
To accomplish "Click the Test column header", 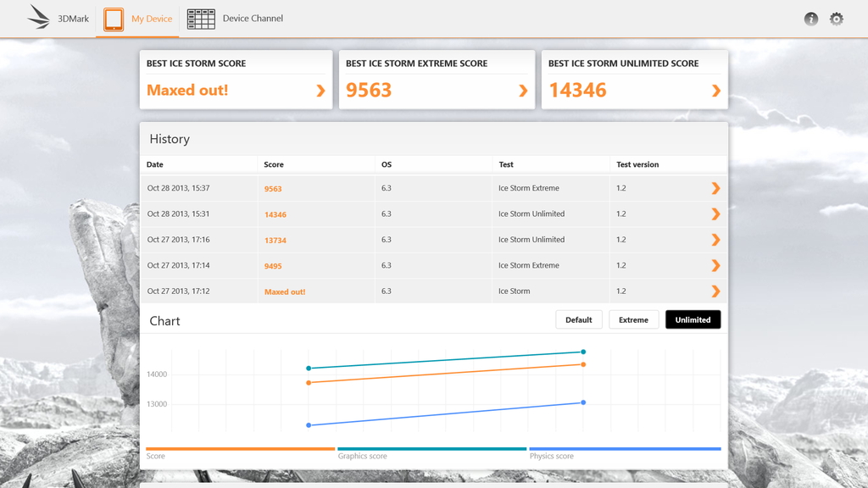I will click(506, 164).
